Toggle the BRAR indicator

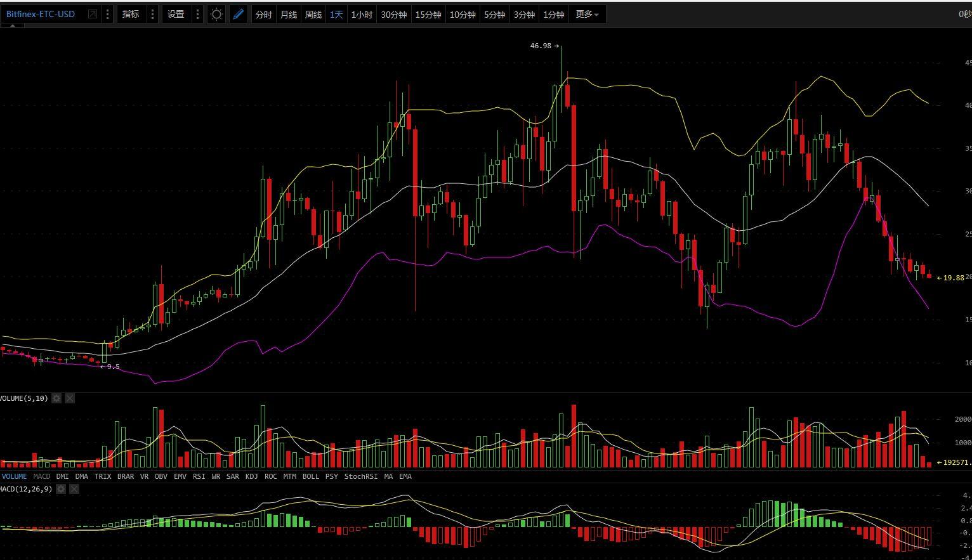click(126, 476)
